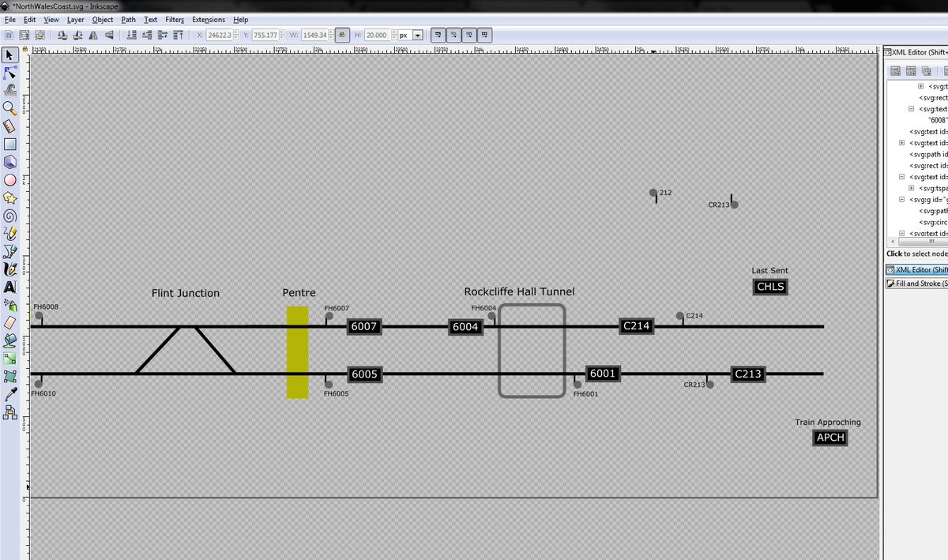
Task: Expand the svg:tspan node in XML tree
Action: [912, 188]
